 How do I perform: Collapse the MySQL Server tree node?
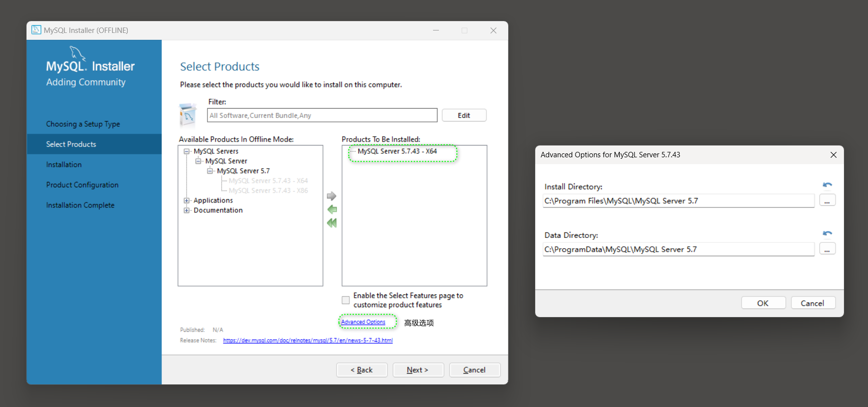point(199,161)
